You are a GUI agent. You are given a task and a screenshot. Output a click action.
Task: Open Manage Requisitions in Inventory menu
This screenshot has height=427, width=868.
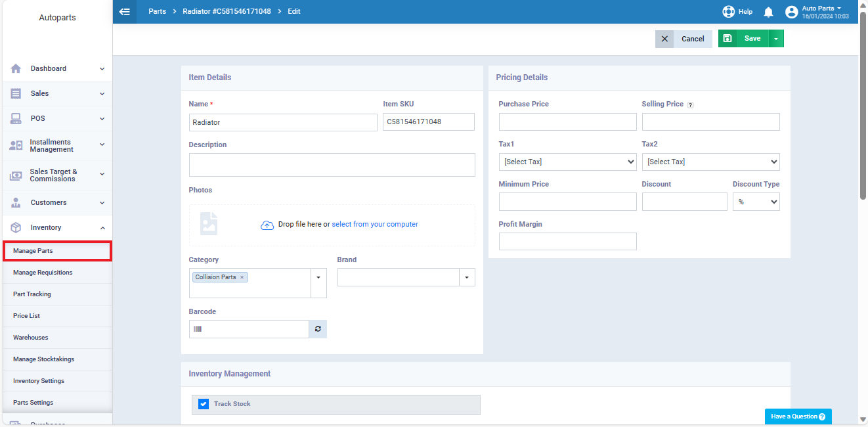(43, 273)
